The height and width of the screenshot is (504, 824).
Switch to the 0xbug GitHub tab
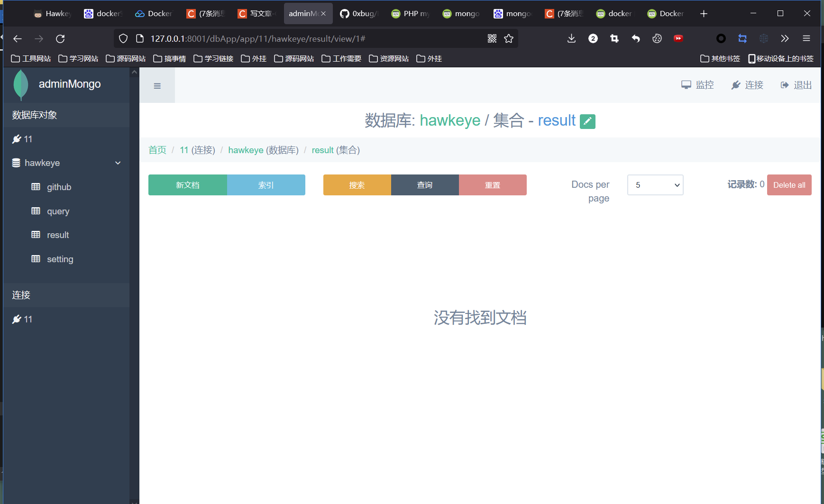tap(359, 13)
